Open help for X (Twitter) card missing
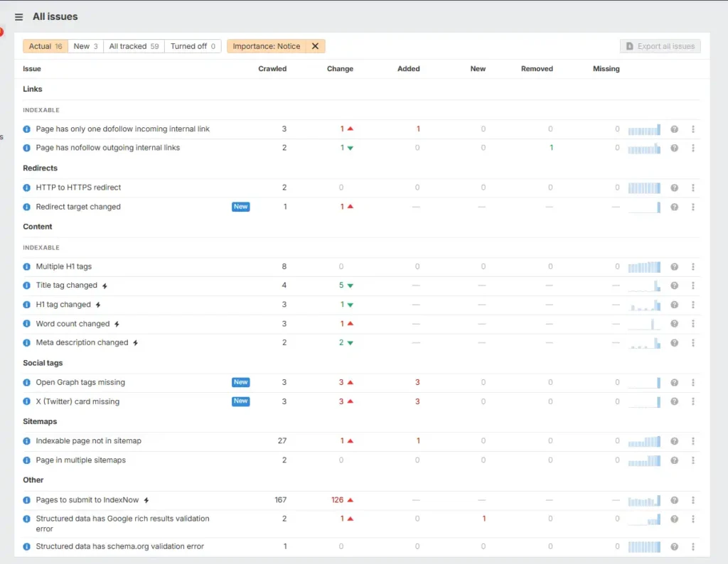Viewport: 728px width, 564px height. point(674,401)
